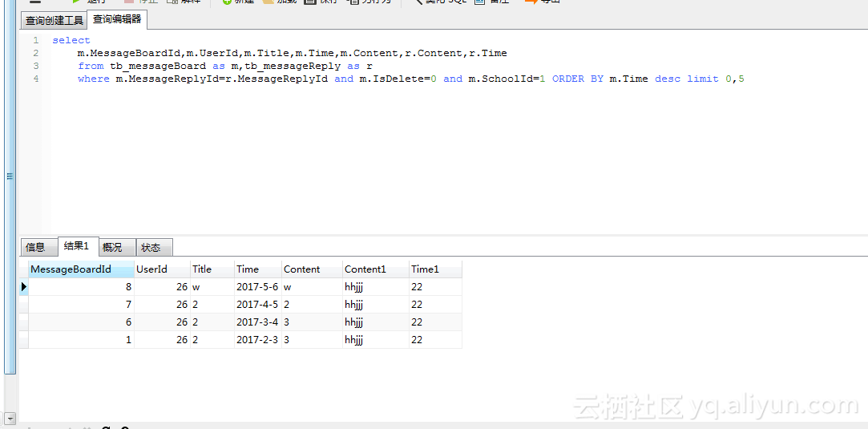Select the 查询编辑器 tab

tap(117, 19)
